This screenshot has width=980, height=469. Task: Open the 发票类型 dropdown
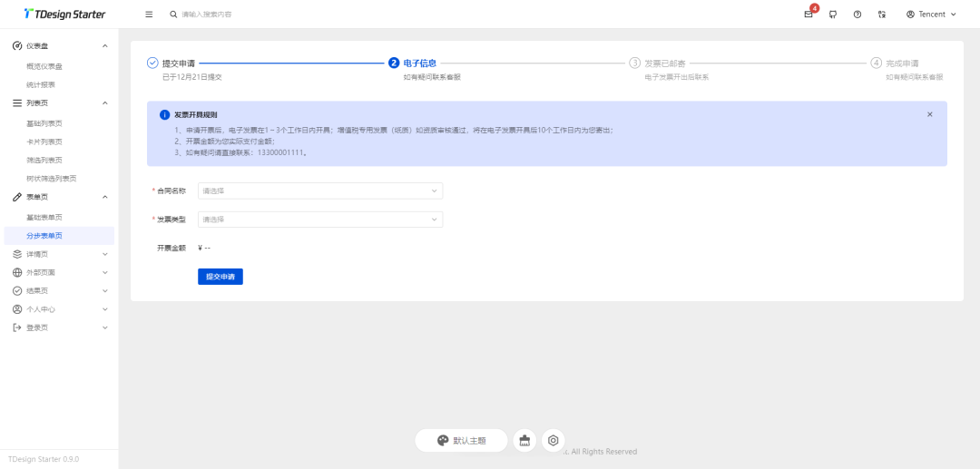pyautogui.click(x=319, y=220)
